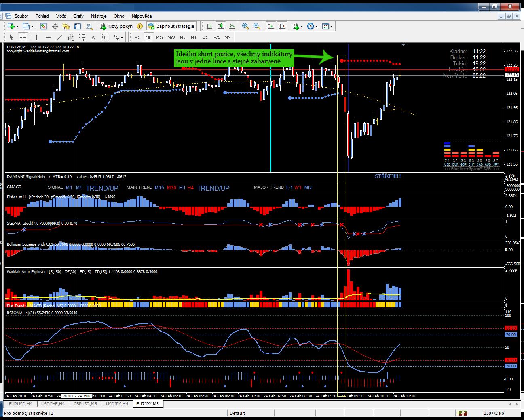524x420 pixels.
Task: Switch to bar chart display
Action: pyautogui.click(x=209, y=26)
